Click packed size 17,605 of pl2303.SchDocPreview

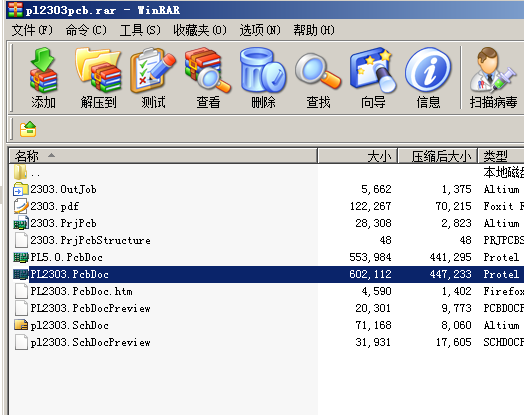click(x=453, y=342)
